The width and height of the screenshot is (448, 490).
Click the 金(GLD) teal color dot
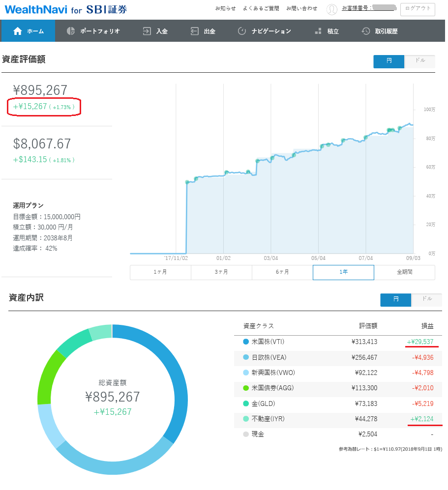pyautogui.click(x=246, y=404)
